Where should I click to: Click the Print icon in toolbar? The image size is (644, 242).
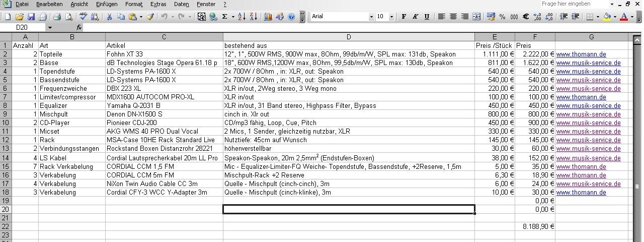tap(57, 17)
